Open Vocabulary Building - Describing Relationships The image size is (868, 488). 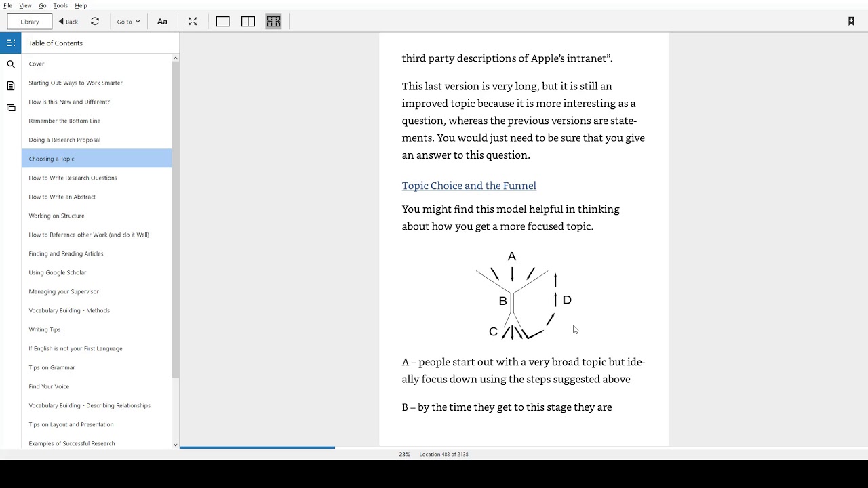pos(96,405)
